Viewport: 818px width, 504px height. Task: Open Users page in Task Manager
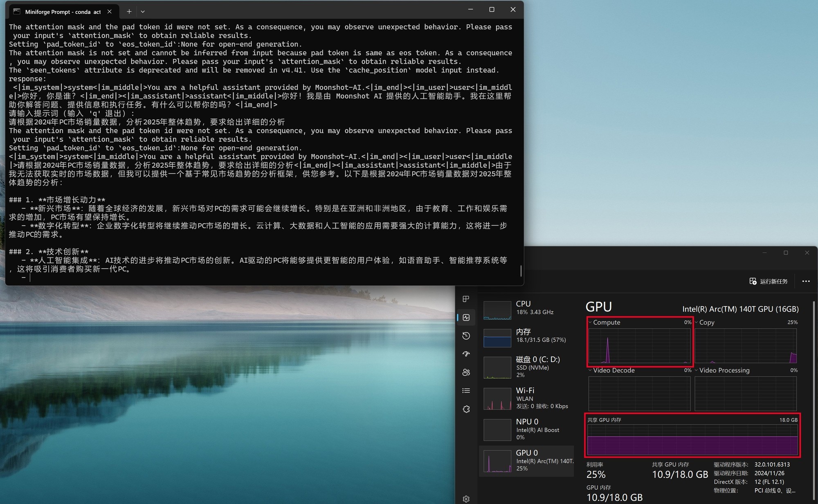coord(466,372)
